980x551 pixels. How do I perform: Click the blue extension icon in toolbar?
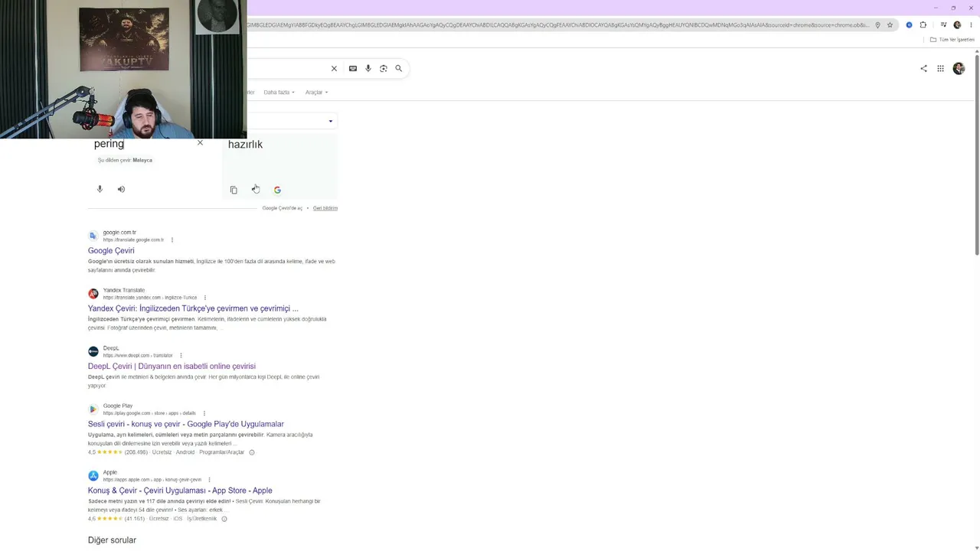[x=909, y=25]
